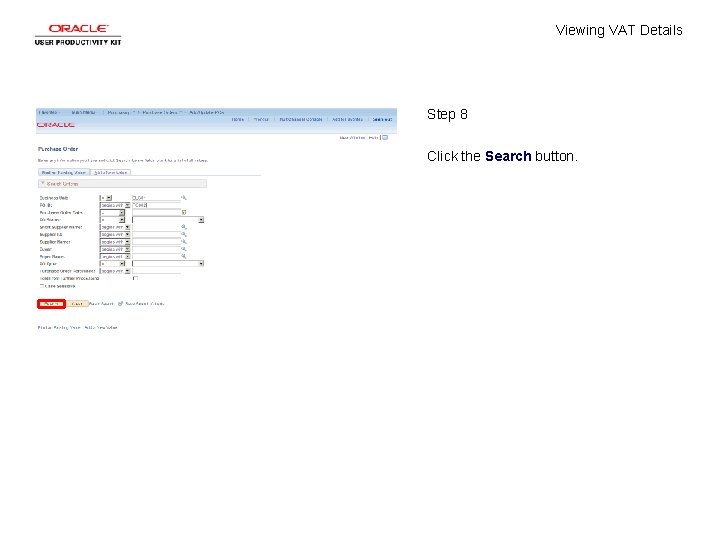Open the Purchase Orders breadcrumb menu

point(159,112)
